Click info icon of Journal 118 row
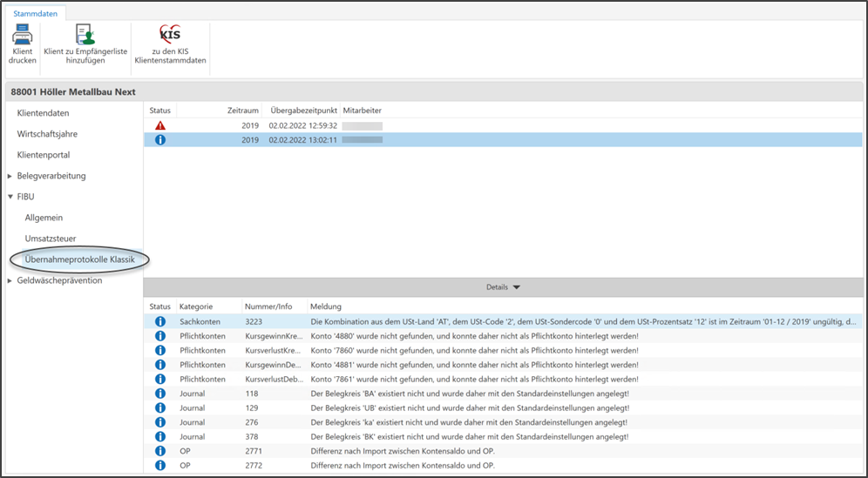The width and height of the screenshot is (868, 478). (x=159, y=394)
